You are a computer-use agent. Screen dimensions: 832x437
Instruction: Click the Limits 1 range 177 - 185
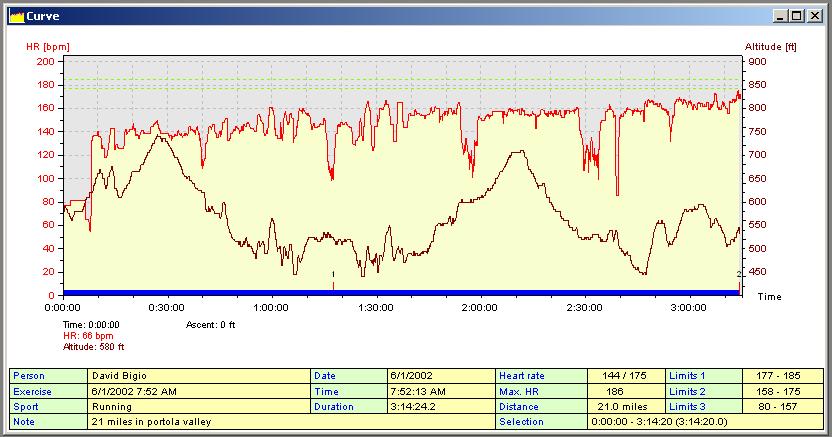point(783,375)
